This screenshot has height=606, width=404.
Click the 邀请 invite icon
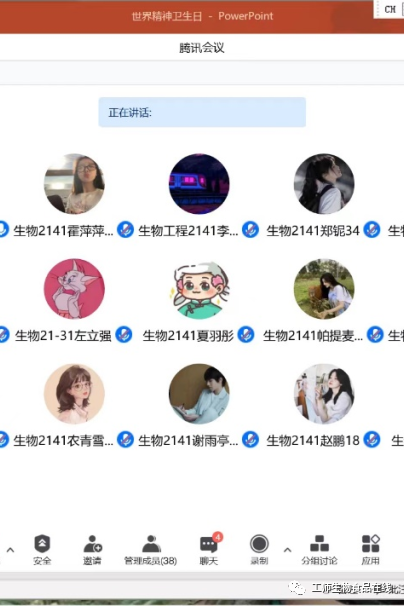click(x=92, y=549)
